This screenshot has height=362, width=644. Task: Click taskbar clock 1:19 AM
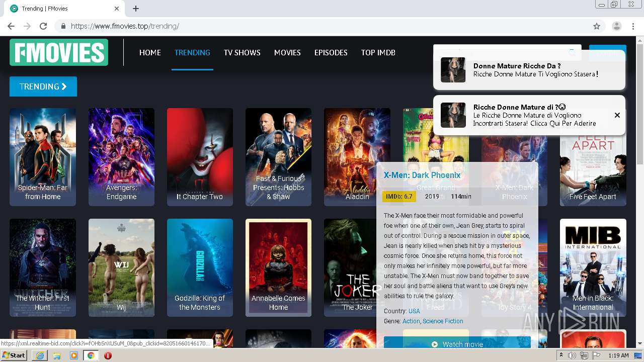(x=618, y=355)
